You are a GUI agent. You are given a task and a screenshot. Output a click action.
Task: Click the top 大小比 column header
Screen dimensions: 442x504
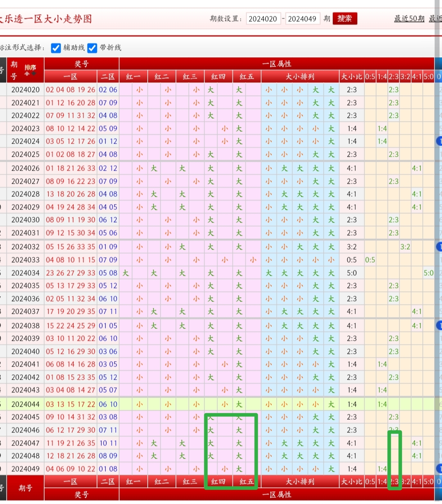coord(352,76)
